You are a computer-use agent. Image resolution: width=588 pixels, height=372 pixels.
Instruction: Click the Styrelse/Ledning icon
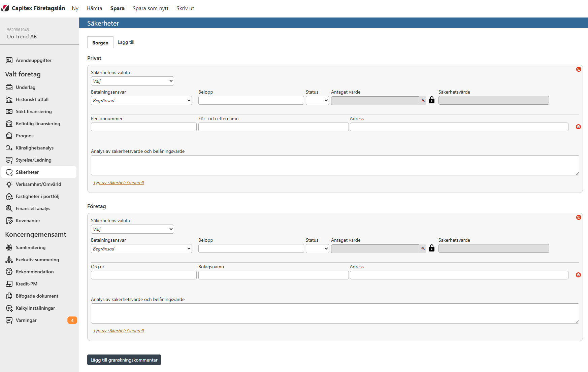coord(9,160)
